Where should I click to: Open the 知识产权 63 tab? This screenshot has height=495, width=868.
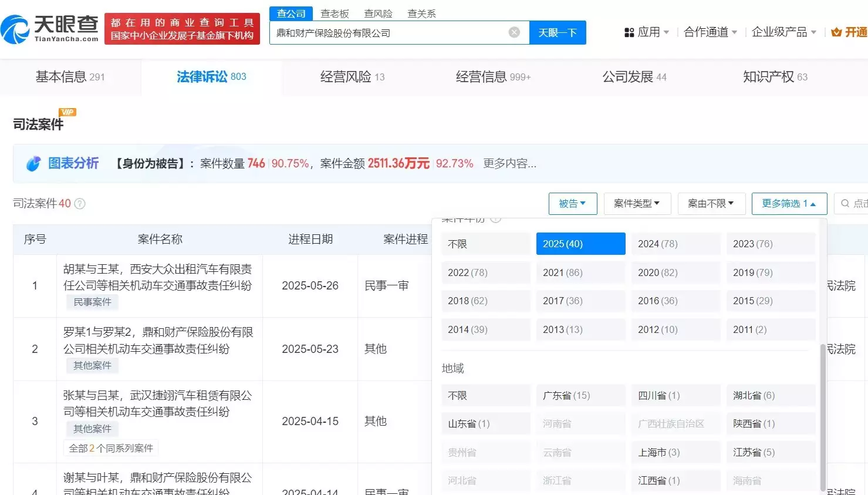point(775,77)
